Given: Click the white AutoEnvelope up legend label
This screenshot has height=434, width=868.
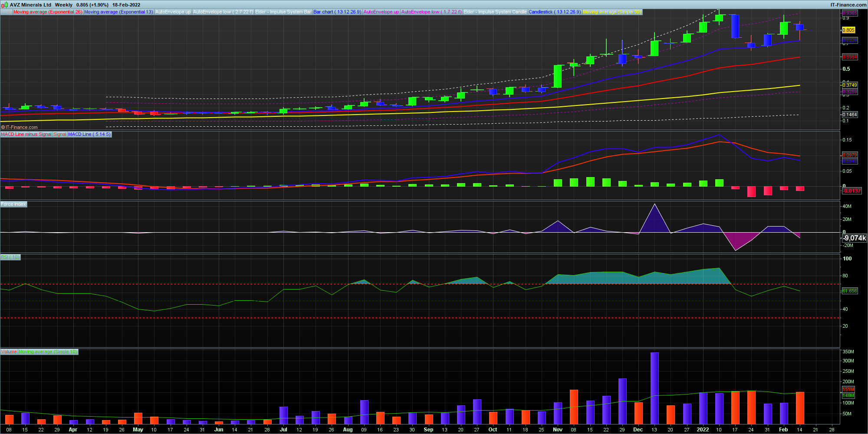Looking at the screenshot, I should (173, 12).
